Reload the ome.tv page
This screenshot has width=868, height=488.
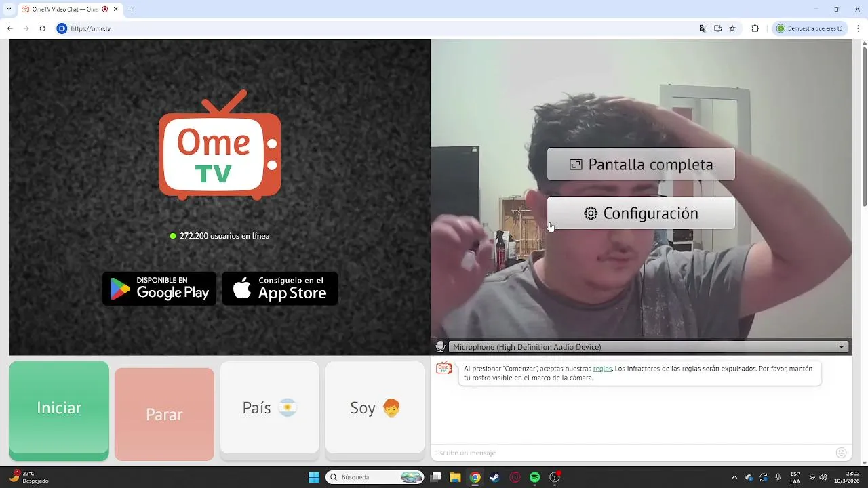(x=42, y=28)
